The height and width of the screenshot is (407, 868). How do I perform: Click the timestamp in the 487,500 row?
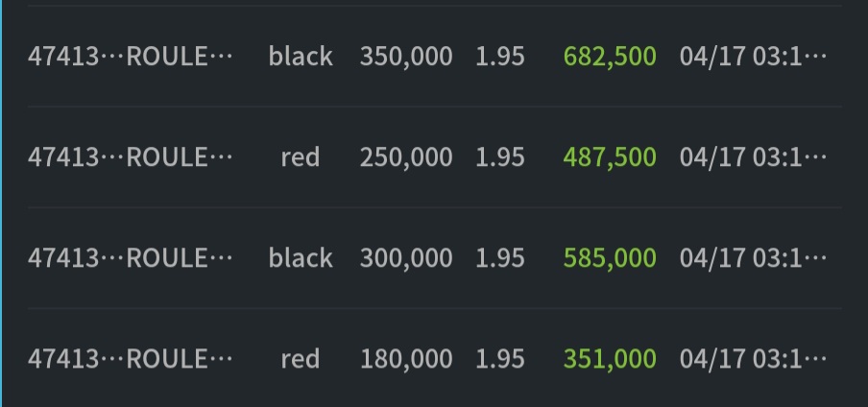click(x=753, y=157)
